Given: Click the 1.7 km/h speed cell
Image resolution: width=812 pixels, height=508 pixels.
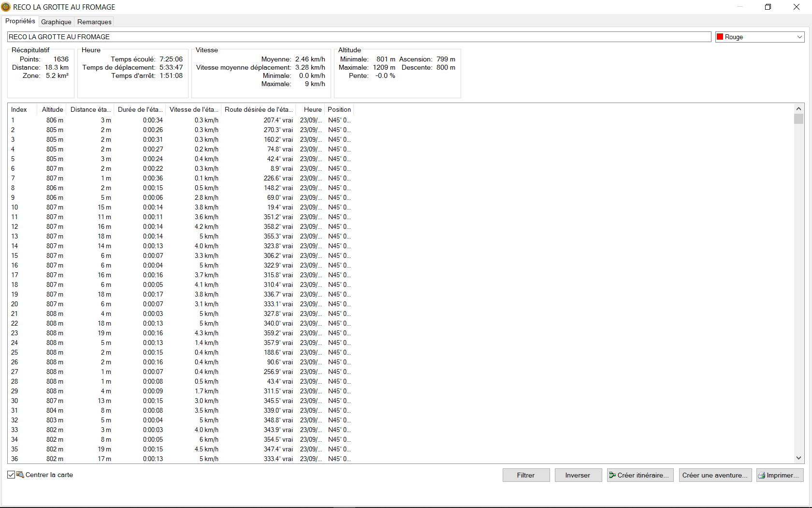Looking at the screenshot, I should [x=206, y=391].
